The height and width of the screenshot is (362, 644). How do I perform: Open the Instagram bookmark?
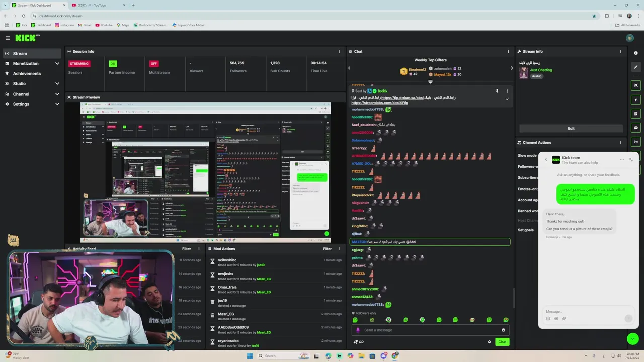(64, 25)
